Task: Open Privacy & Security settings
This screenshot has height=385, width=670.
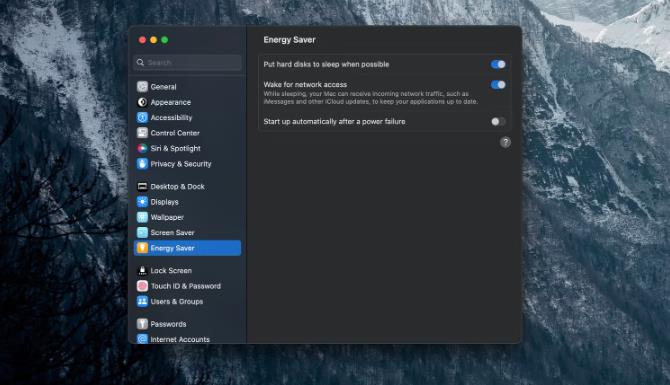Action: (181, 164)
